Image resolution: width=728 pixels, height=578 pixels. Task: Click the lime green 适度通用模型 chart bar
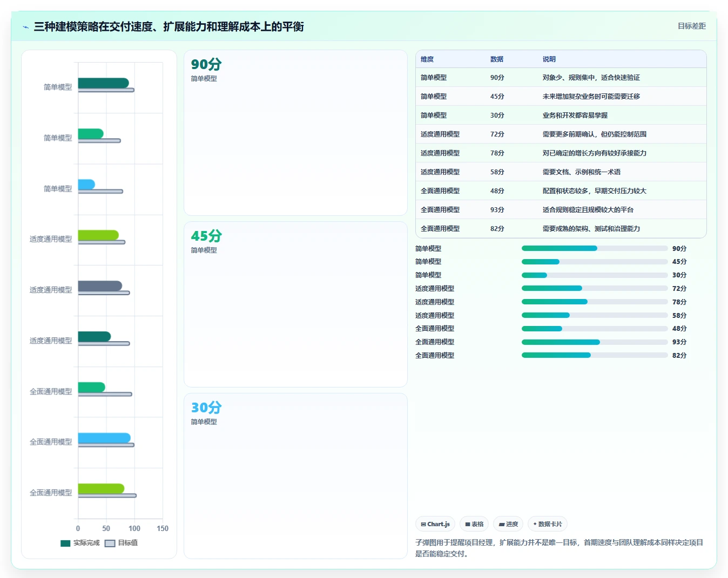pos(98,235)
